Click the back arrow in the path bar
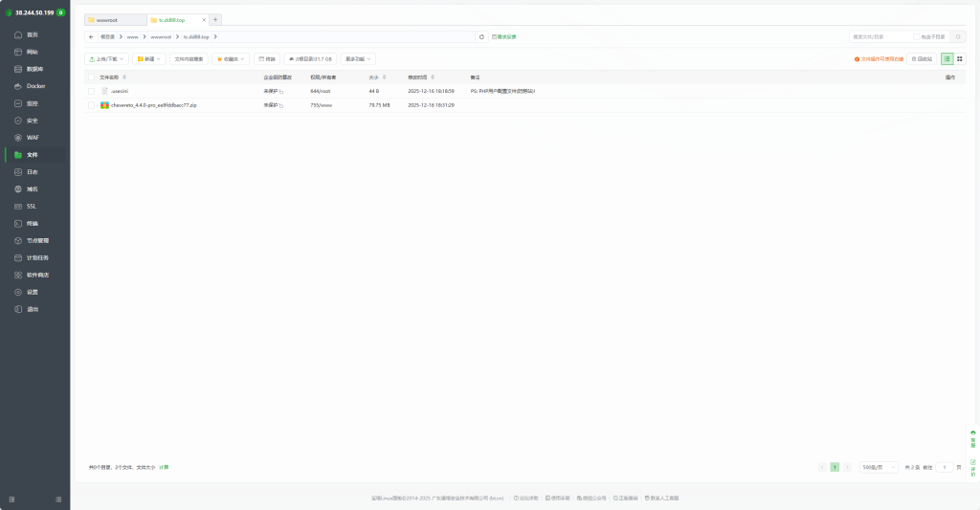The image size is (980, 510). pos(91,37)
